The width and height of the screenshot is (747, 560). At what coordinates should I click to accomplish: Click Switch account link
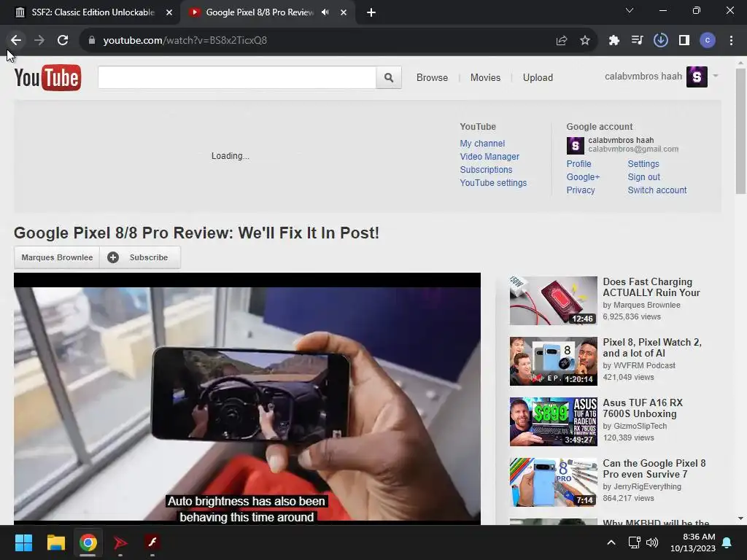[x=657, y=190]
